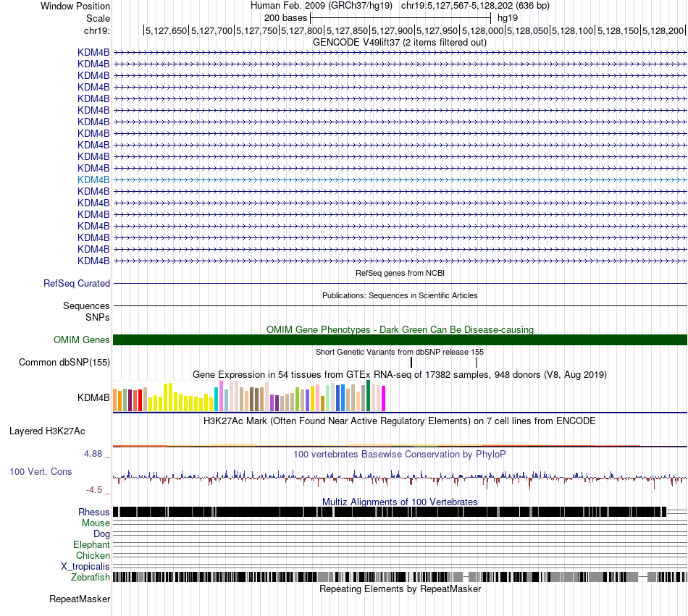Click the Chicken species label

pyautogui.click(x=93, y=555)
